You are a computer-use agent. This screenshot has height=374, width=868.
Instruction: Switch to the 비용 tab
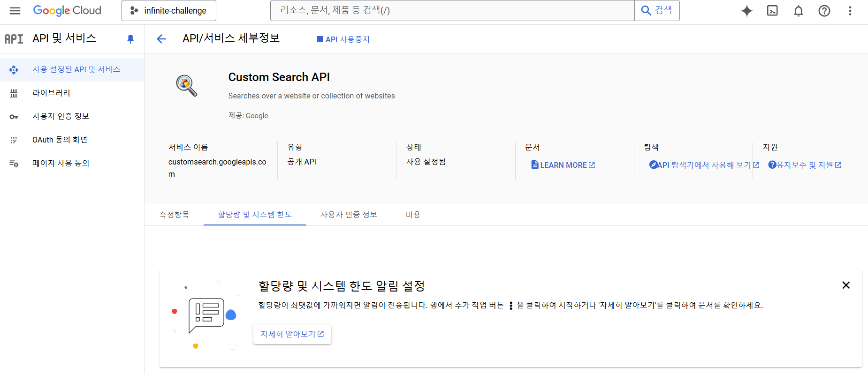[413, 215]
